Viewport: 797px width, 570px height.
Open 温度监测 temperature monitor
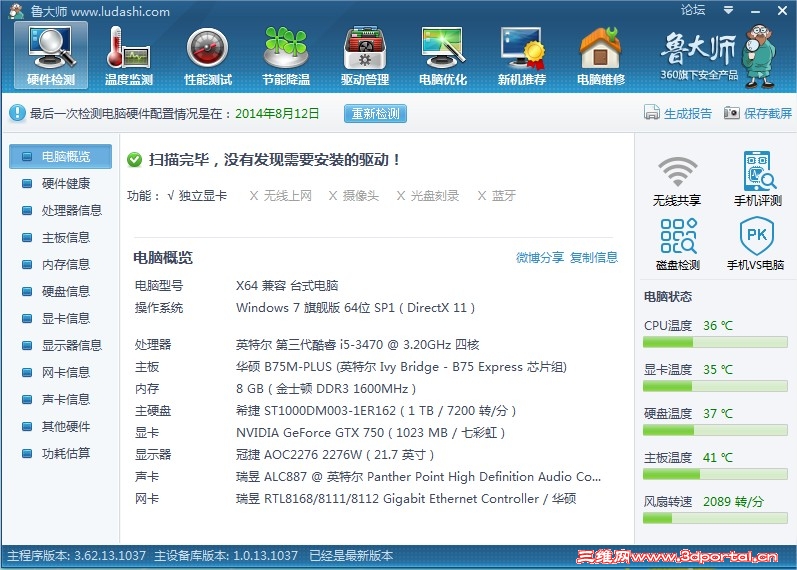[x=129, y=55]
